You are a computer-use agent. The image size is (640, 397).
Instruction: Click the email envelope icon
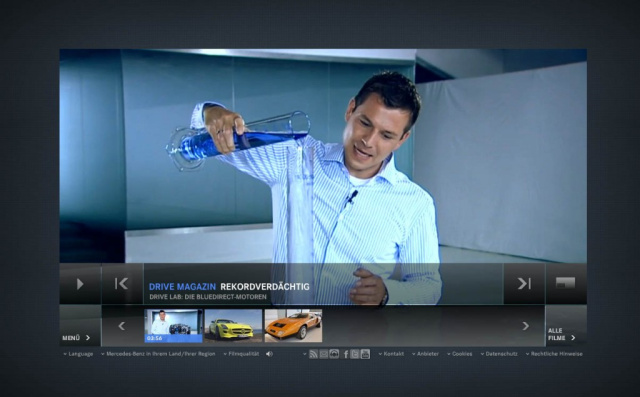324,354
